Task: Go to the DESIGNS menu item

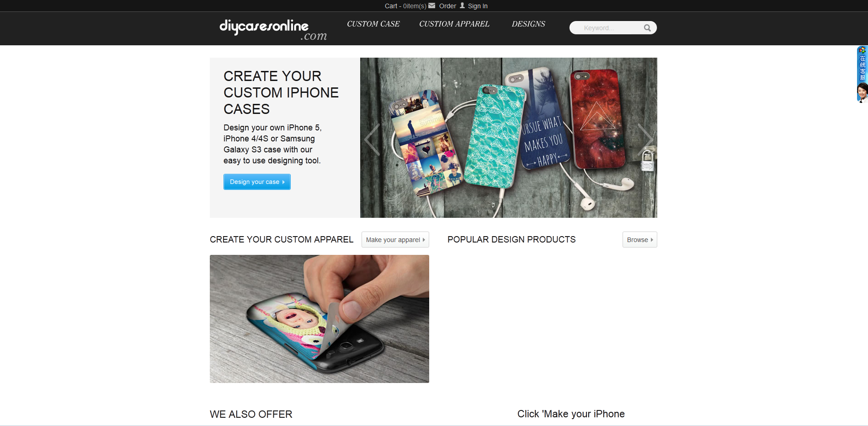Action: click(x=528, y=24)
